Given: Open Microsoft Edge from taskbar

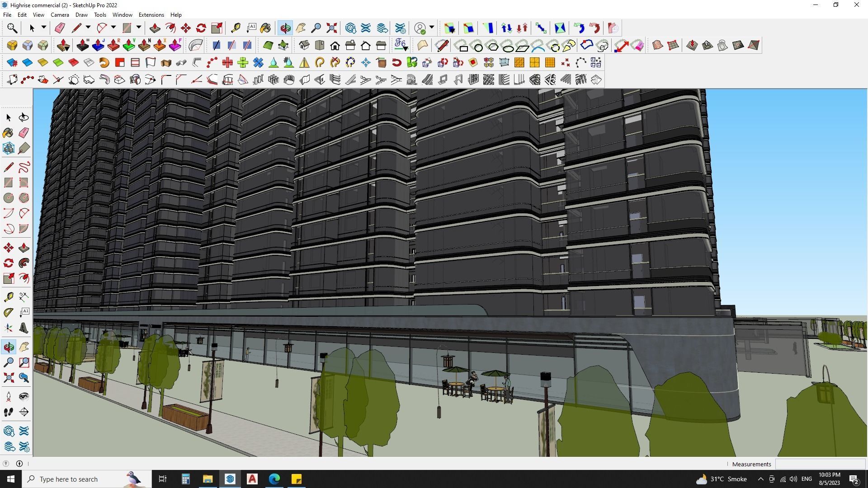Looking at the screenshot, I should pos(274,479).
